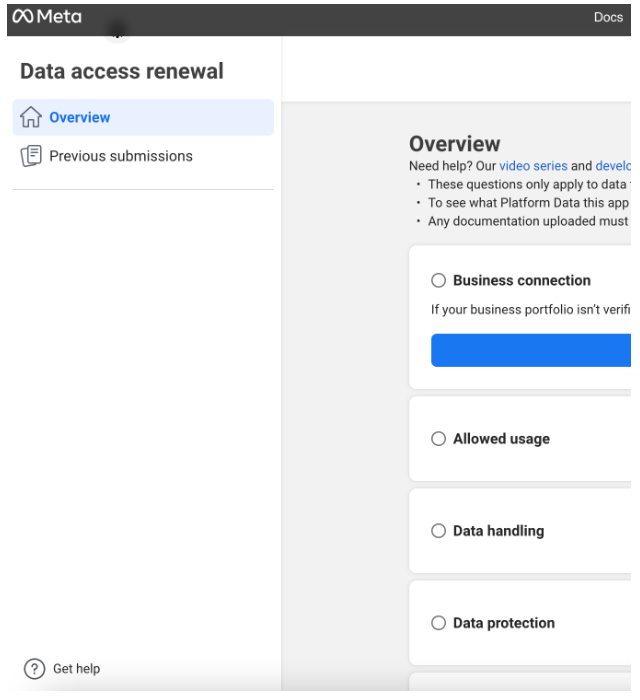The image size is (640, 700).
Task: Click the Get help question mark icon
Action: [34, 669]
